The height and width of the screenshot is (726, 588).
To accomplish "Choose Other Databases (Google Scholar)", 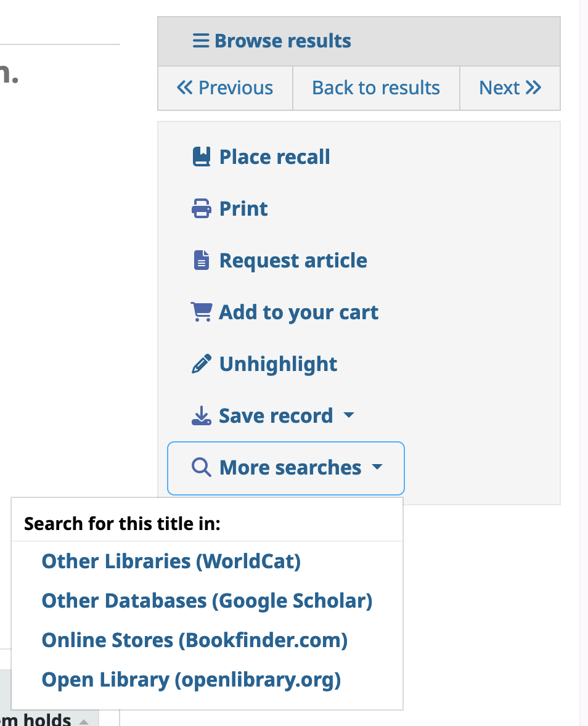I will click(x=207, y=601).
